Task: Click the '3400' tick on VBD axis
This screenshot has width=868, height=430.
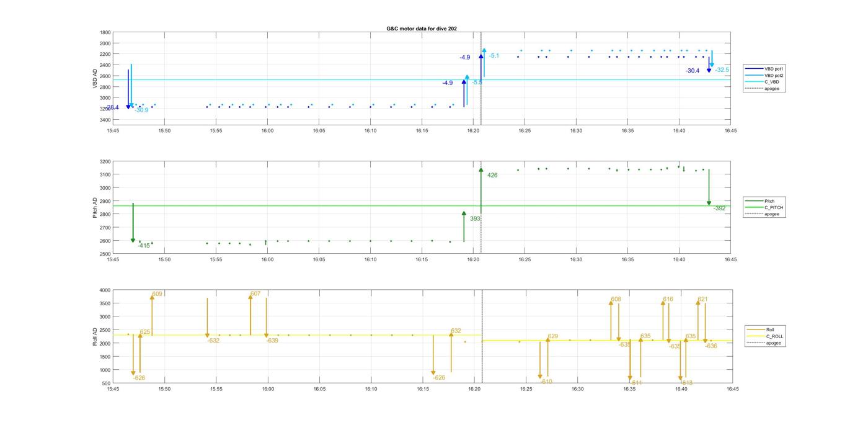Action: (x=105, y=120)
